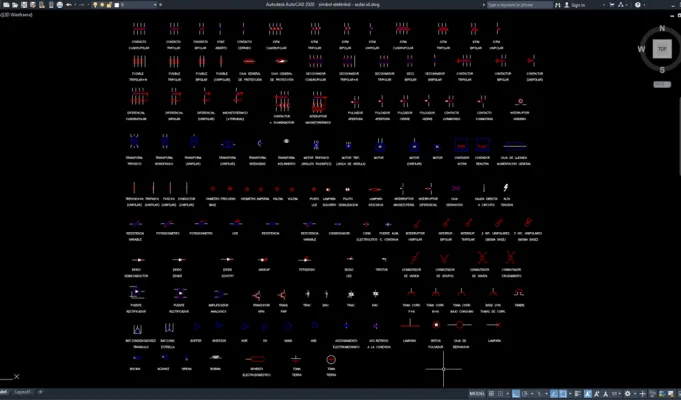
Task: Click the New drawing icon
Action: click(6, 5)
